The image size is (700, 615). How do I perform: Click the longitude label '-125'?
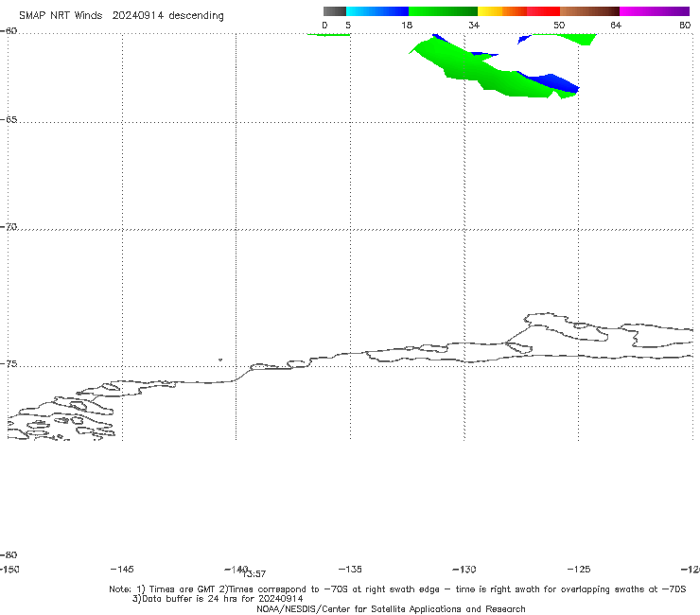[x=579, y=569]
